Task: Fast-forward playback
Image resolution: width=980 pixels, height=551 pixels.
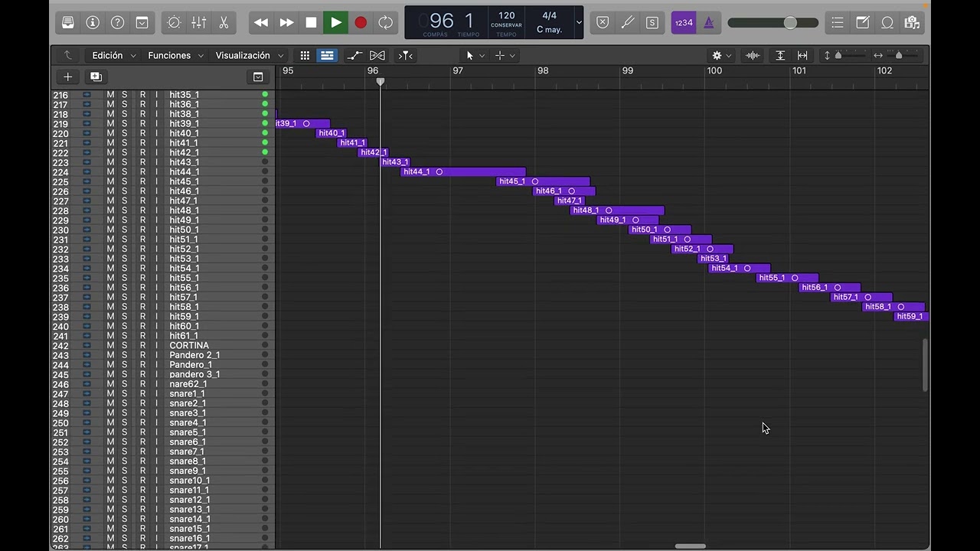Action: (x=286, y=23)
